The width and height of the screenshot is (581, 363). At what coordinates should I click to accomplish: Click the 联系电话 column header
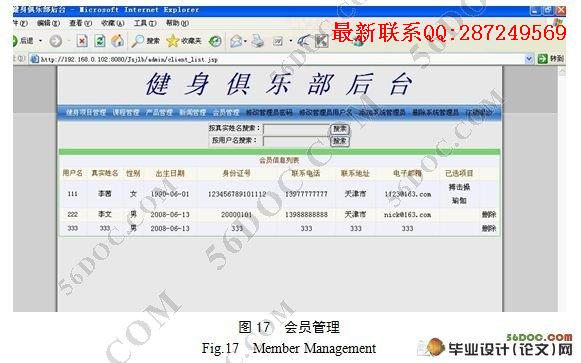[306, 173]
